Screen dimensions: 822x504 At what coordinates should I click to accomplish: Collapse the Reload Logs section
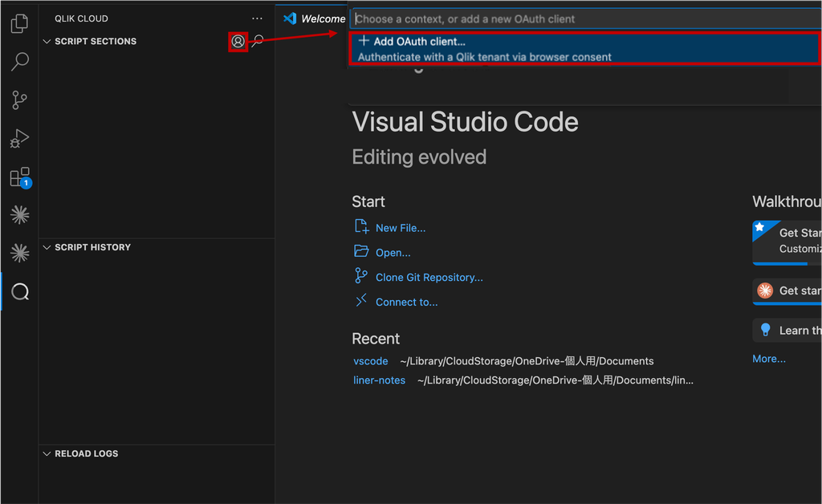pyautogui.click(x=47, y=453)
